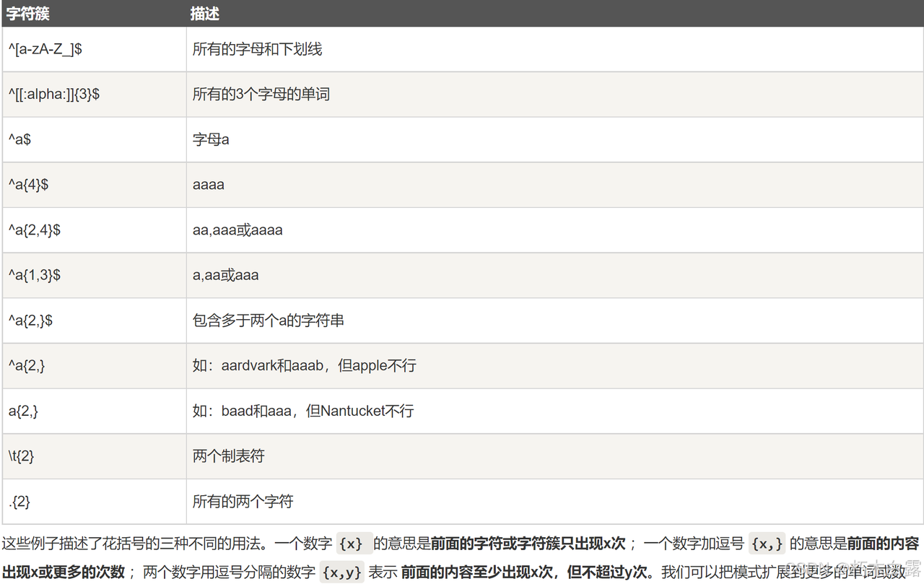The height and width of the screenshot is (584, 924).
Task: Select the 所有的3个字母的单词 description
Action: coord(261,95)
